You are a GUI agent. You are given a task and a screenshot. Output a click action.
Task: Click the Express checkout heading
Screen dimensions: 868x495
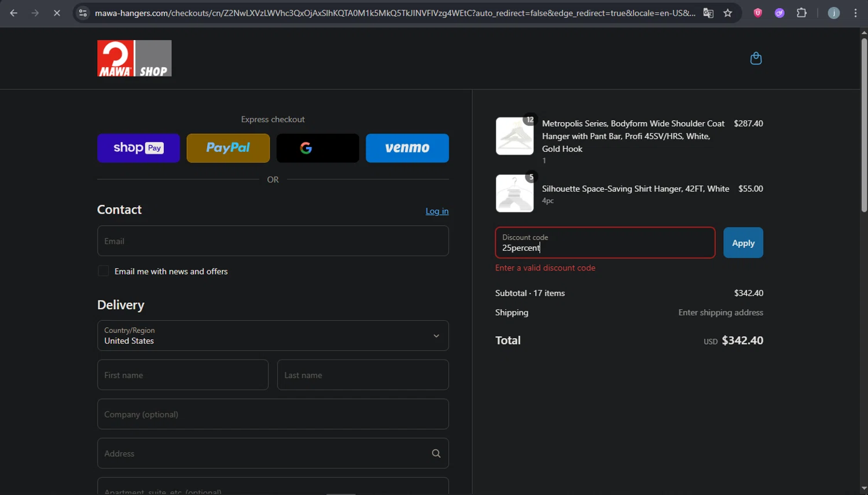(273, 119)
